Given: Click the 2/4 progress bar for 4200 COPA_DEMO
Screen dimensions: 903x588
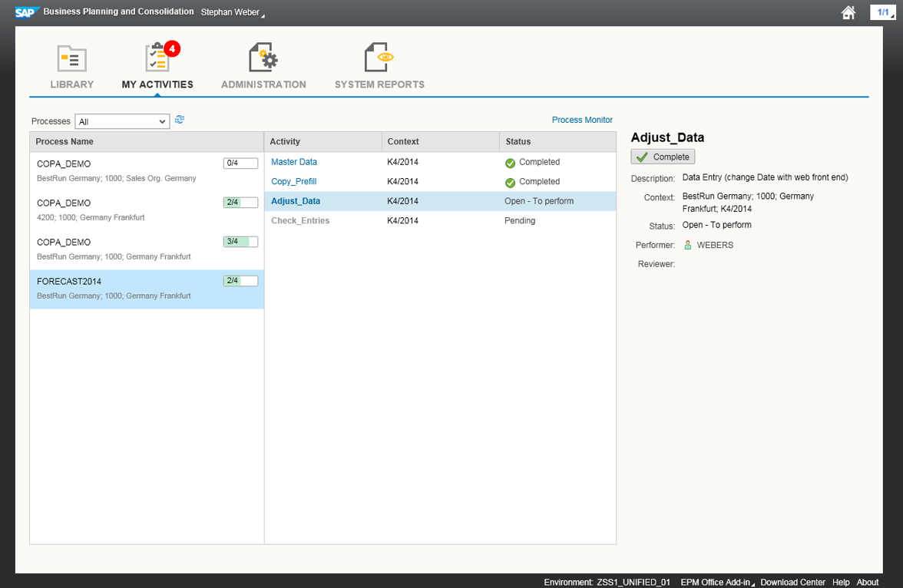Looking at the screenshot, I should coord(241,202).
